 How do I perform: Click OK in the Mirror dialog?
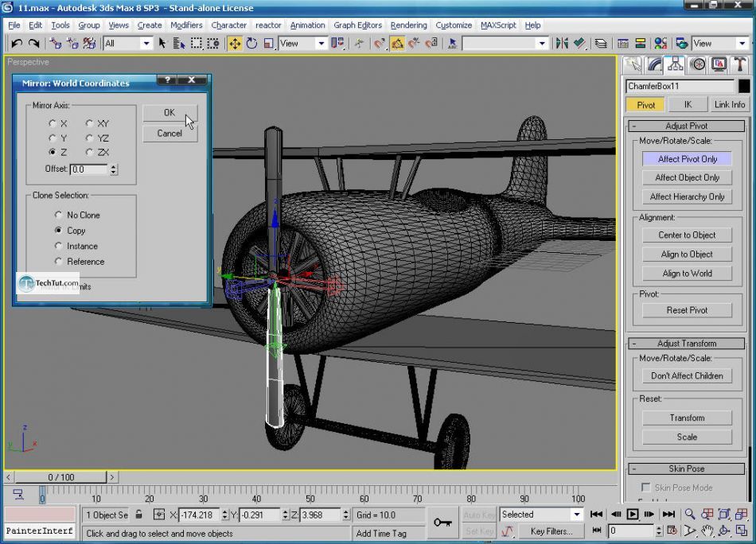170,112
